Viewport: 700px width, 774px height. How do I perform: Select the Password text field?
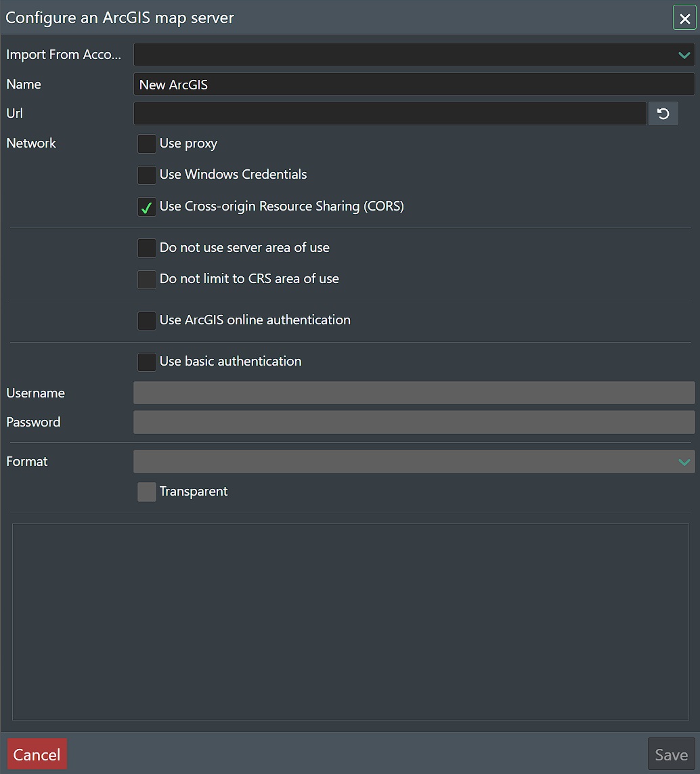[414, 422]
